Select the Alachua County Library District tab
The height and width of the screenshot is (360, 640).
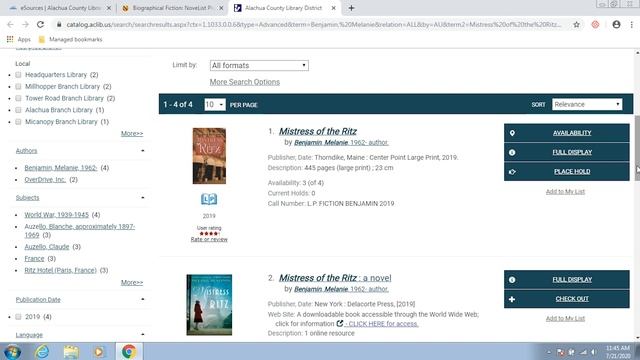[285, 8]
